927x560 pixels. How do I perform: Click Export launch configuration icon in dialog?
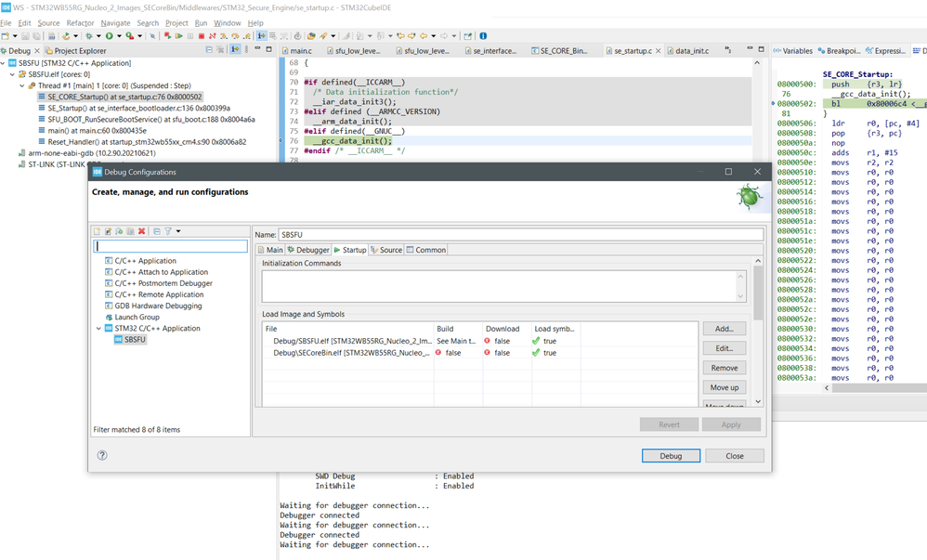point(120,231)
